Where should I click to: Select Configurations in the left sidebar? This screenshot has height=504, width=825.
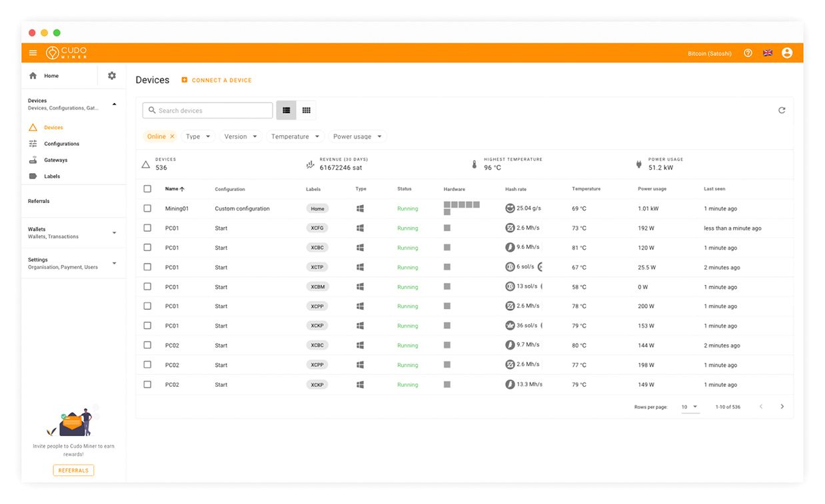(x=61, y=143)
